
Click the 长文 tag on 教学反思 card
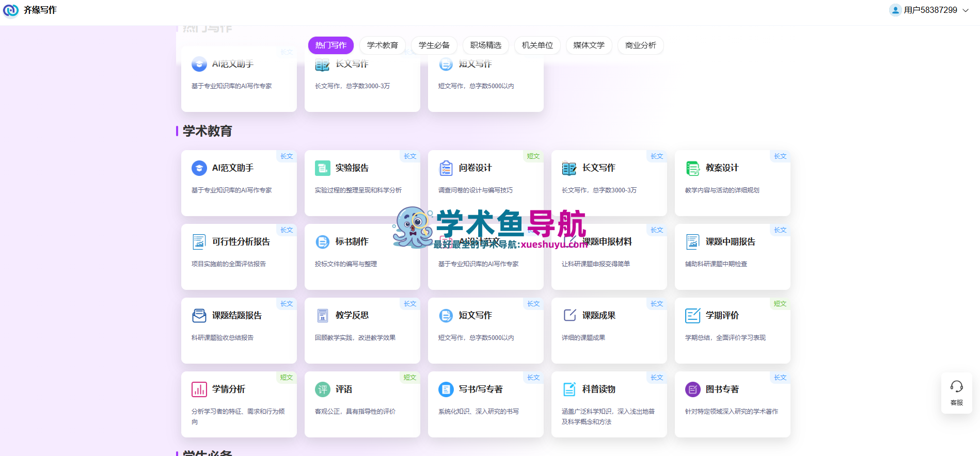410,304
